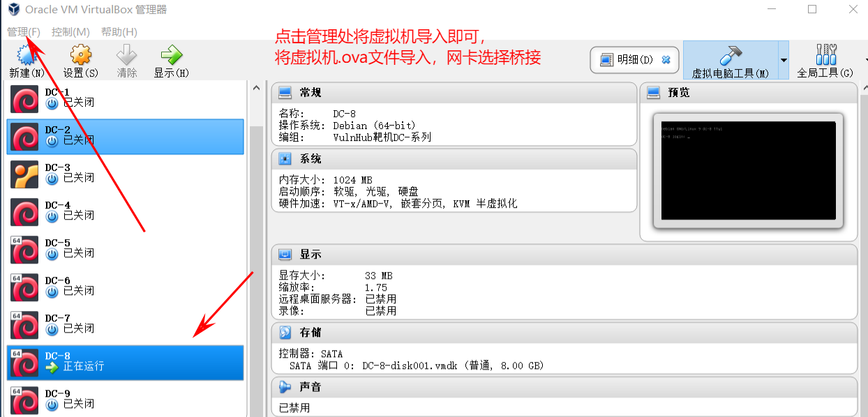Open the 存储 section header
The width and height of the screenshot is (868, 417).
[x=564, y=333]
